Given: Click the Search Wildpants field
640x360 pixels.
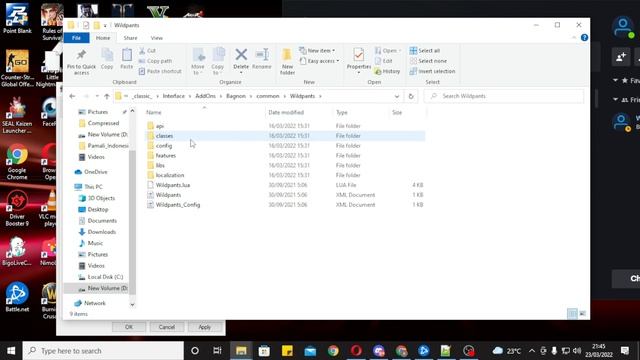Looking at the screenshot, I should tap(504, 96).
